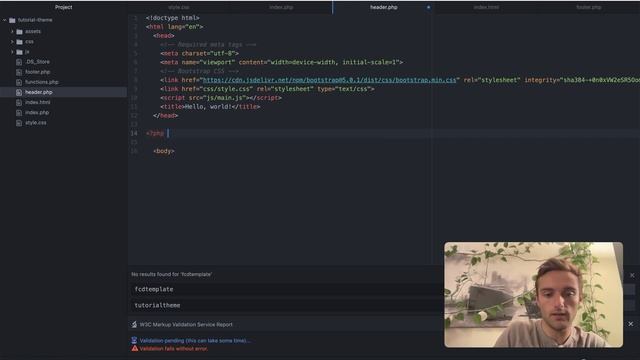Click the validation error warning triangle icon
The width and height of the screenshot is (640, 360).
pos(134,349)
